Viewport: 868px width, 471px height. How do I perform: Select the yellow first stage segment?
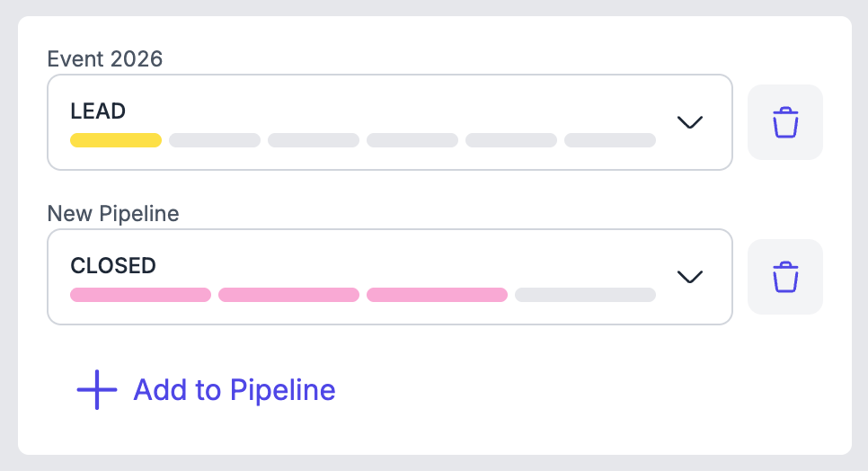116,140
